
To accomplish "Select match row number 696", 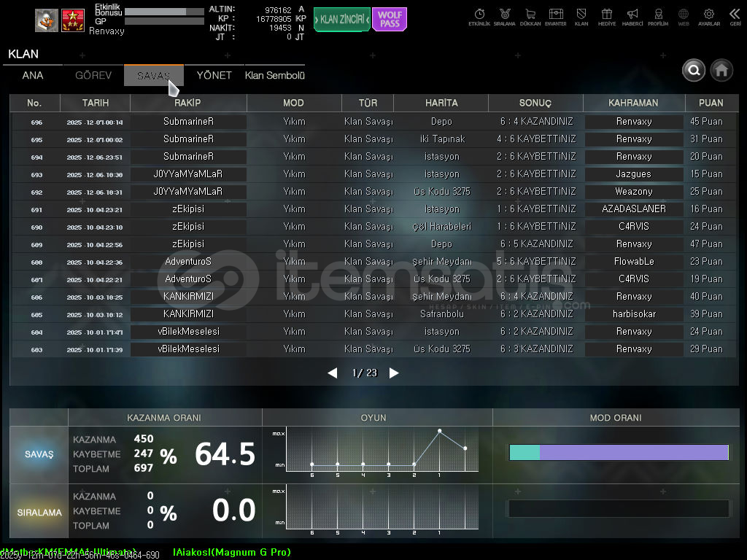I will coord(373,122).
